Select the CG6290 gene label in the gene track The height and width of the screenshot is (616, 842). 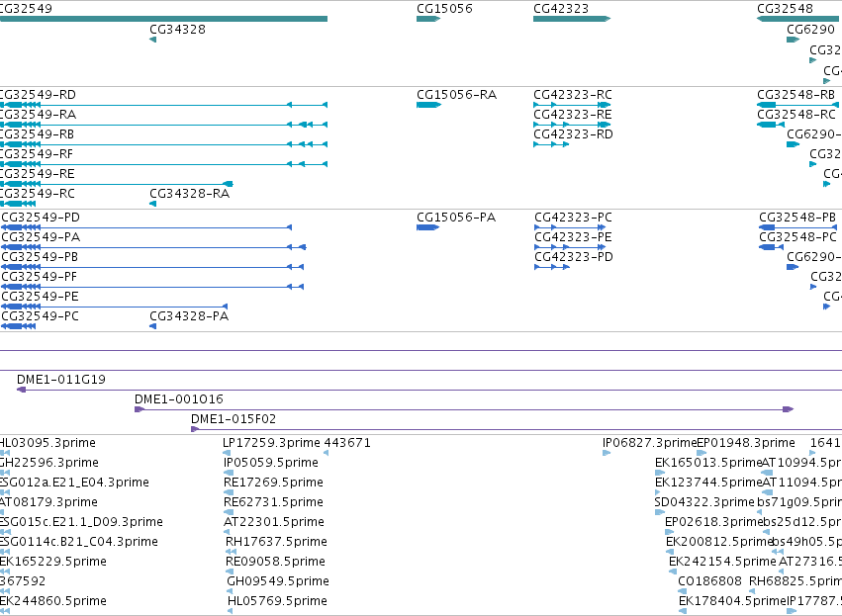pyautogui.click(x=811, y=30)
